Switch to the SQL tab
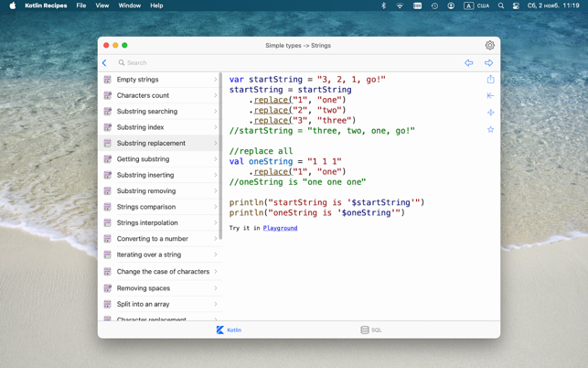Screen dimensions: 588x368 [371, 330]
